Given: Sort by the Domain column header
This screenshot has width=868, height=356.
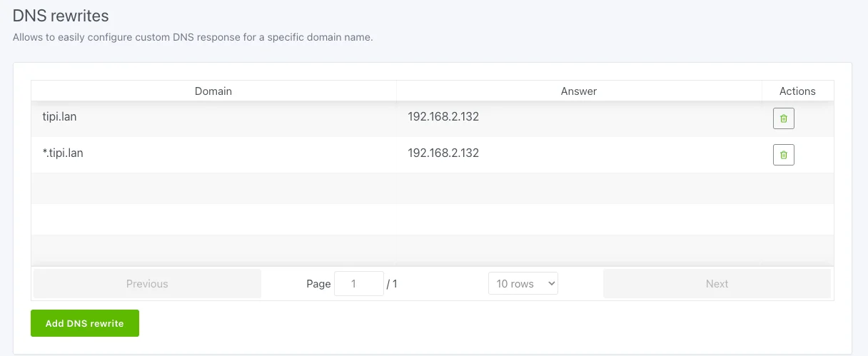Looking at the screenshot, I should (x=213, y=91).
